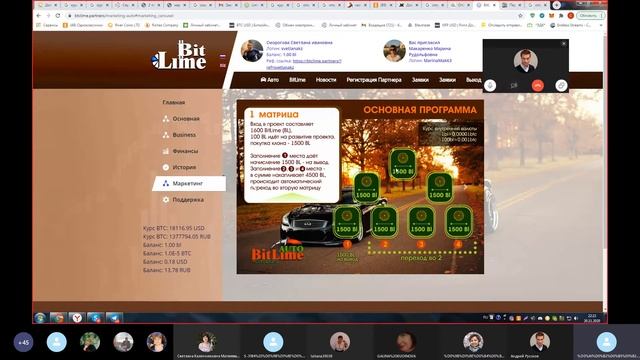This screenshot has width=640, height=360.
Task: Select the Маркетинг sidebar item
Action: tap(189, 184)
